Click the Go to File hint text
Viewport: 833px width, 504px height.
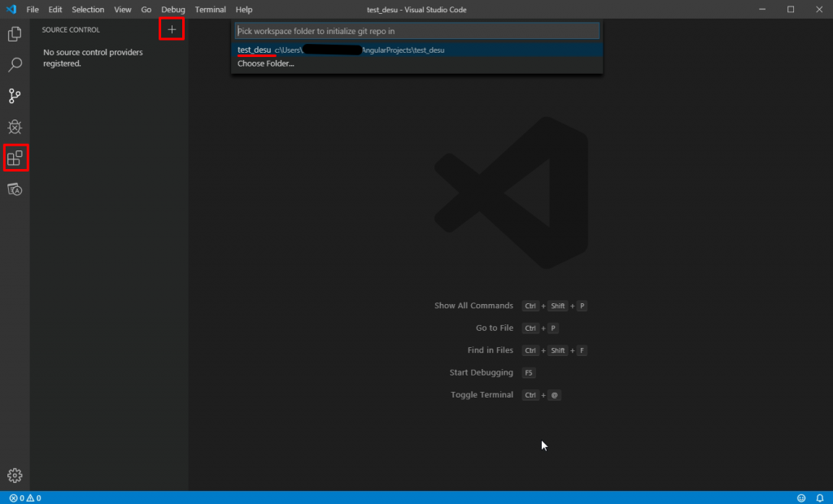495,328
